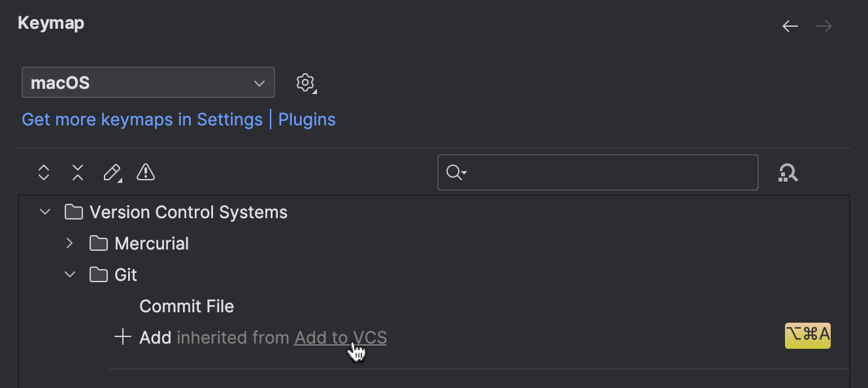Click the ⌥⌘A shortcut badge
The height and width of the screenshot is (388, 868).
click(808, 336)
